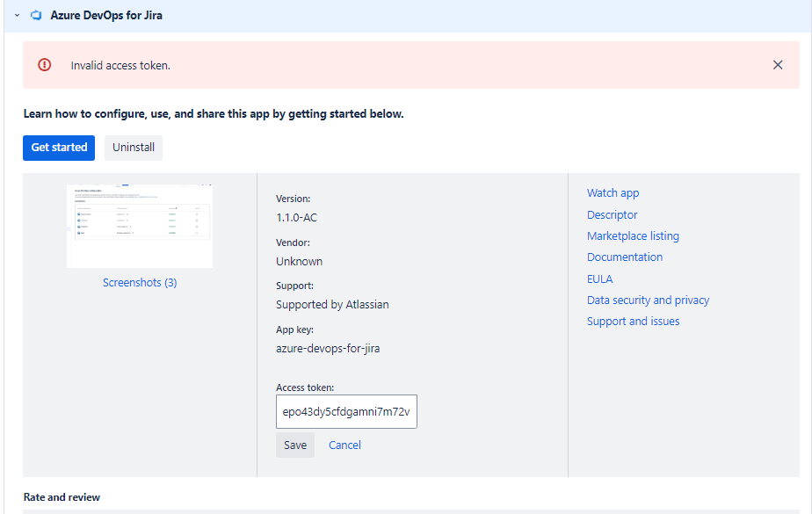812x514 pixels.
Task: View Screenshots (3) link
Action: click(139, 283)
